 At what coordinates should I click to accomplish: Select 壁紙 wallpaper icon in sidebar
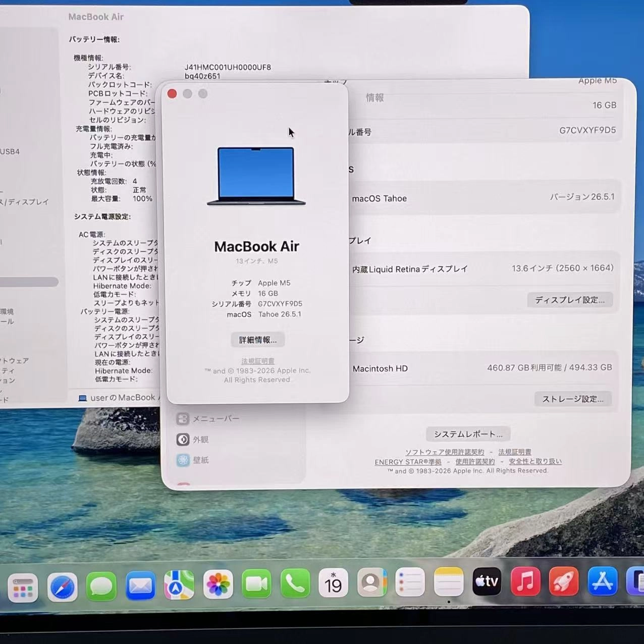point(183,460)
